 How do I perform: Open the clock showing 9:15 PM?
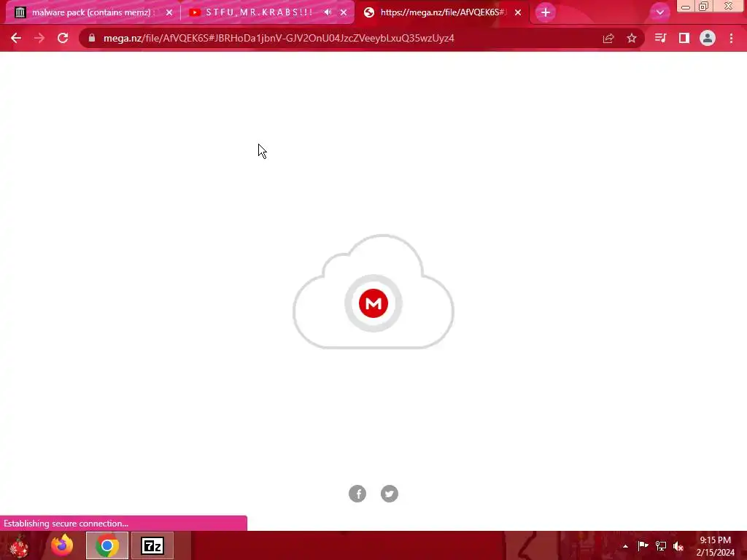[x=715, y=546]
